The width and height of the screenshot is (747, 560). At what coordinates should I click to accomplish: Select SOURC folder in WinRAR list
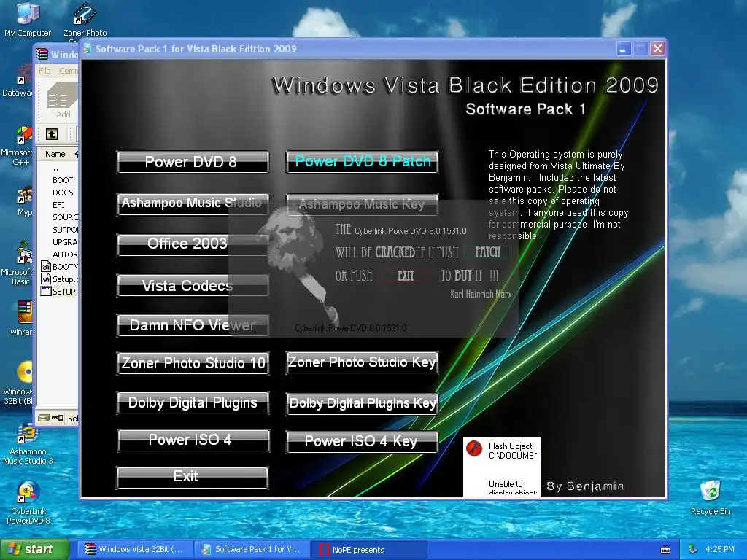coord(65,217)
